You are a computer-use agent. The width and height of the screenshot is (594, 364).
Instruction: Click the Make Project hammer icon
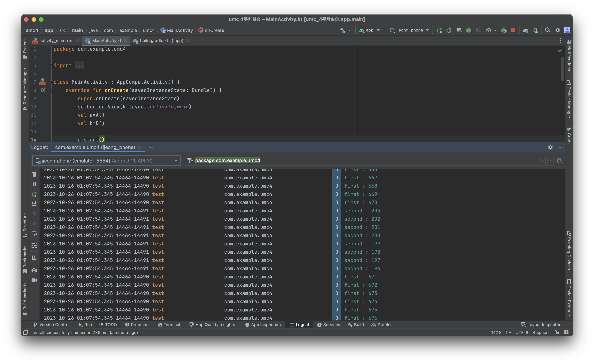[343, 30]
